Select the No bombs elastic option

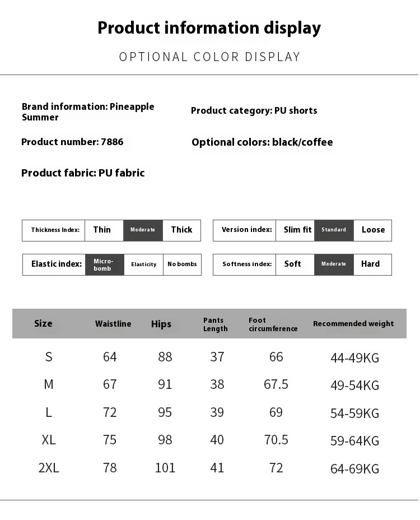pos(182,264)
